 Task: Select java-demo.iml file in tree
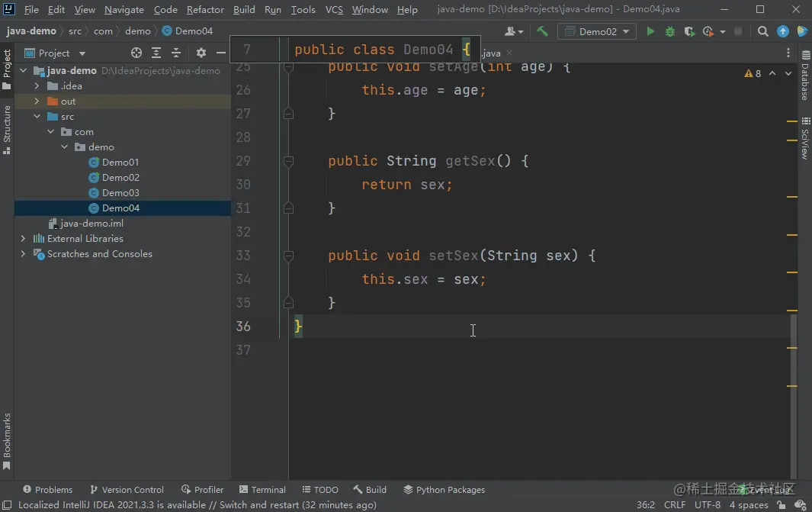91,224
